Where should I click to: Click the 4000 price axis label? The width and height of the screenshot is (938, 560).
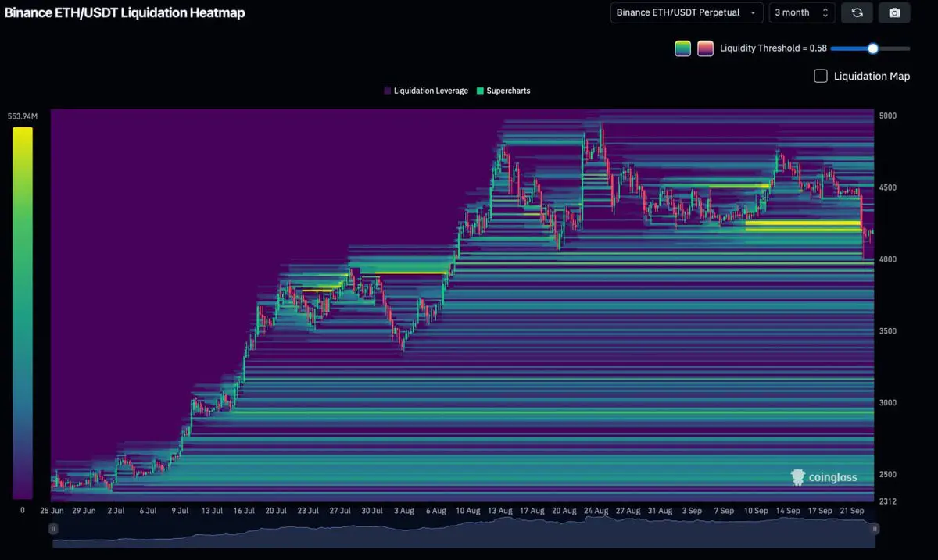[888, 259]
